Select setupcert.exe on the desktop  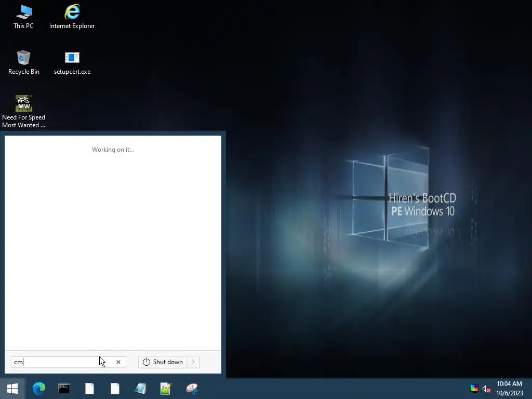(x=72, y=63)
